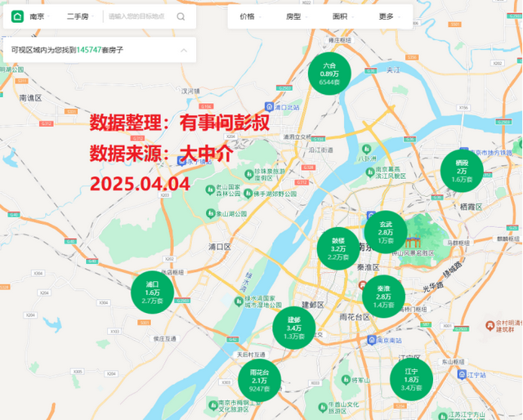Click the 汊河镇 map label
The height and width of the screenshot is (420, 523).
coord(190,91)
